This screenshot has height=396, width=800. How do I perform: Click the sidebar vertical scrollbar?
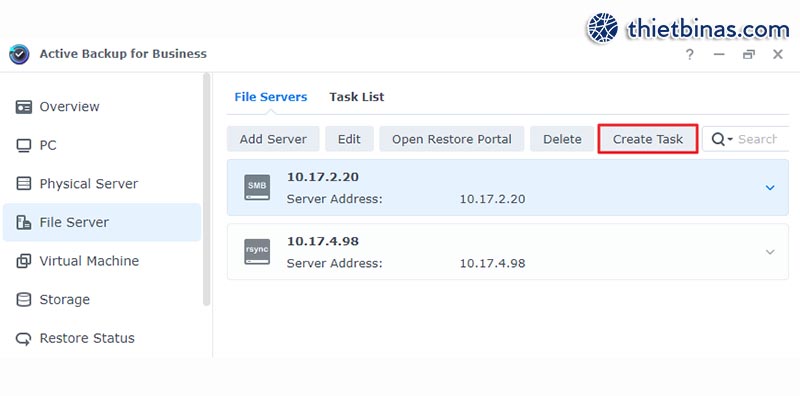pyautogui.click(x=207, y=189)
